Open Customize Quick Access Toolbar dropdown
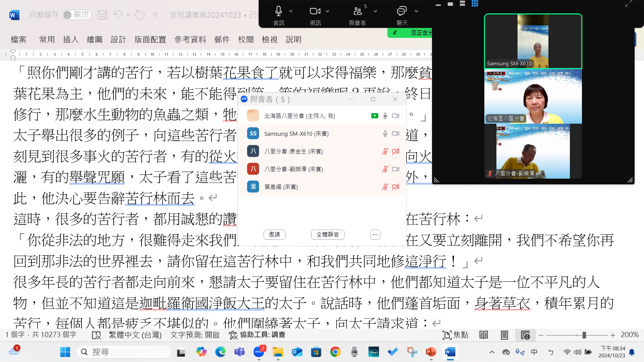Viewport: 644px width, 362px height. pos(155,15)
